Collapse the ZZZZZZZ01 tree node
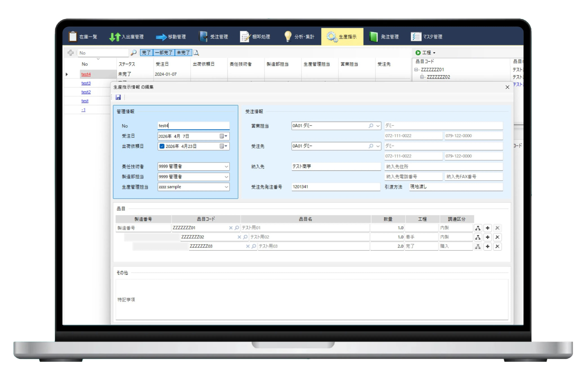 click(416, 70)
